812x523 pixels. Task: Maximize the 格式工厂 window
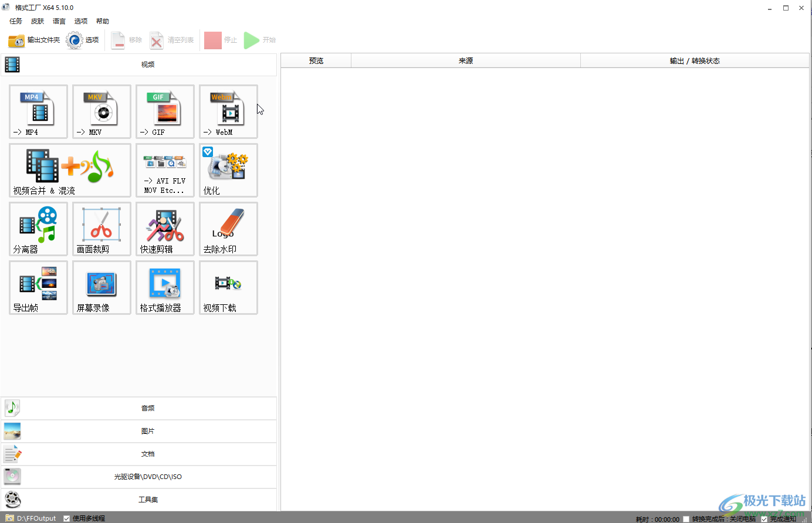point(786,8)
